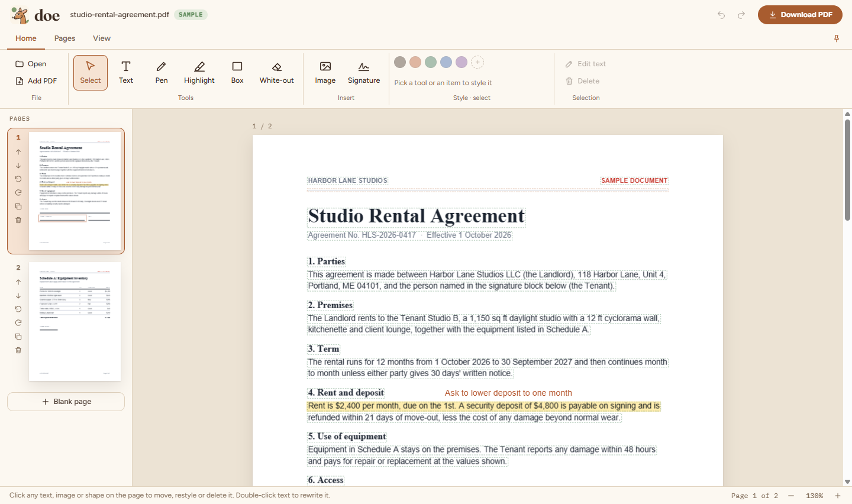Delete page 1 using trash icon
Viewport: 852px width, 504px height.
tap(18, 220)
